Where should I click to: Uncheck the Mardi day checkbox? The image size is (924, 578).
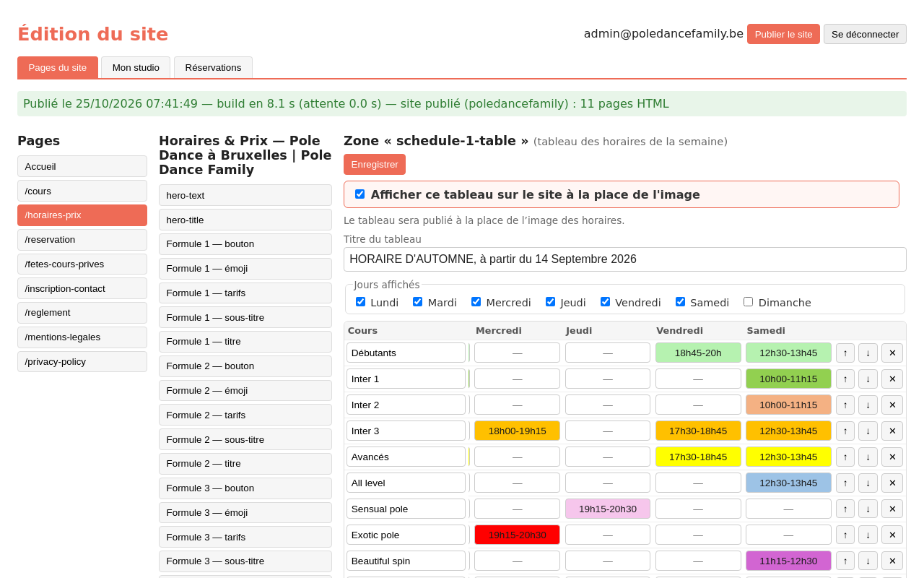(417, 301)
